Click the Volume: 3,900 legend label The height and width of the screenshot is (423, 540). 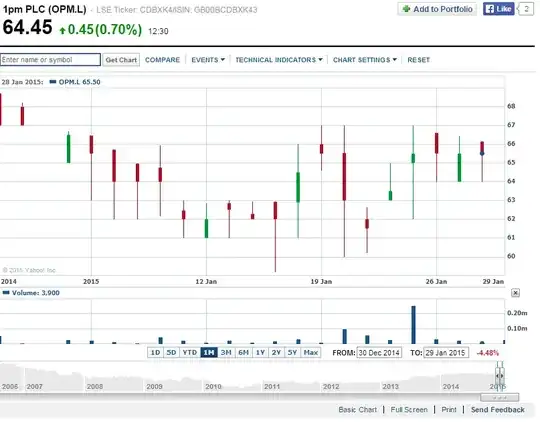pyautogui.click(x=36, y=293)
